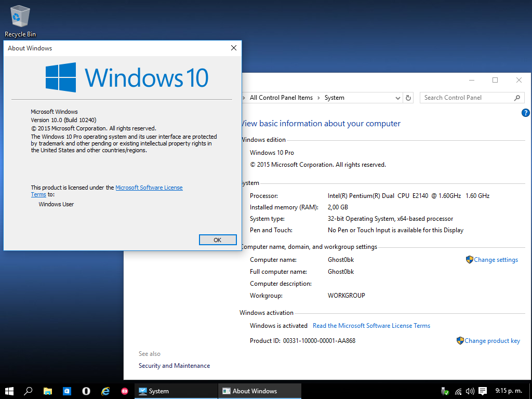Open the Terms link in About Windows
This screenshot has height=399, width=532.
coord(38,194)
